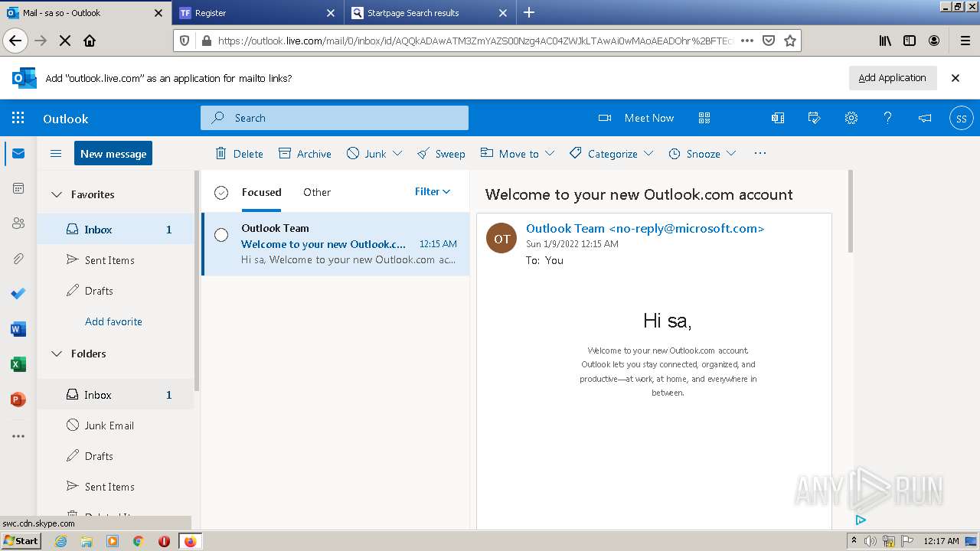
Task: Open Internet Explorer from the taskbar
Action: point(60,541)
